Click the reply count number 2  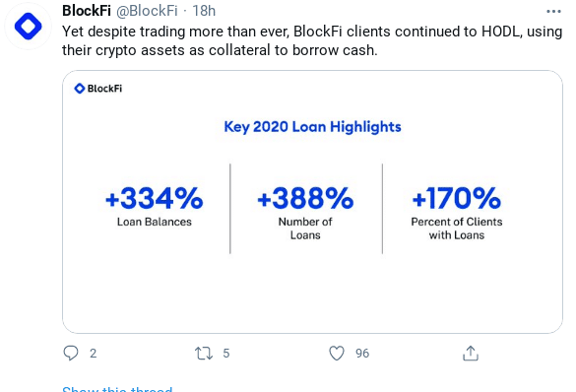pos(93,354)
